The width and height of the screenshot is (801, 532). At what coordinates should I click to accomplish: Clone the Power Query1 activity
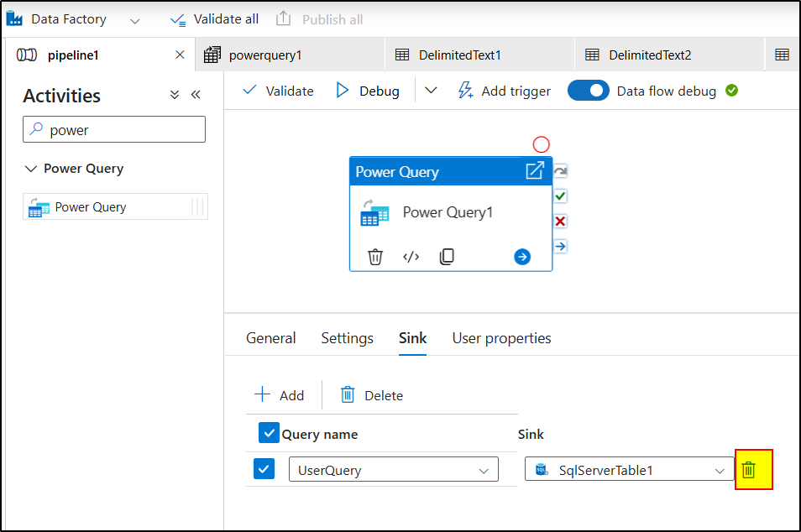(446, 257)
